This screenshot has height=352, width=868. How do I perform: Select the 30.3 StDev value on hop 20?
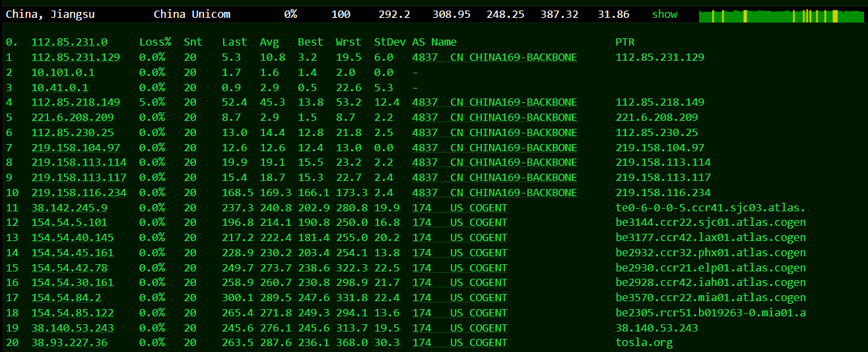pos(387,343)
